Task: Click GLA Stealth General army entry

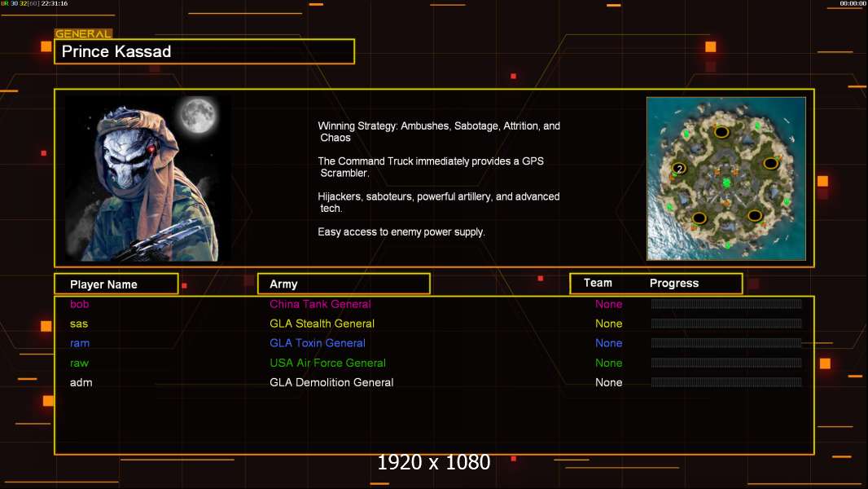Action: (322, 324)
